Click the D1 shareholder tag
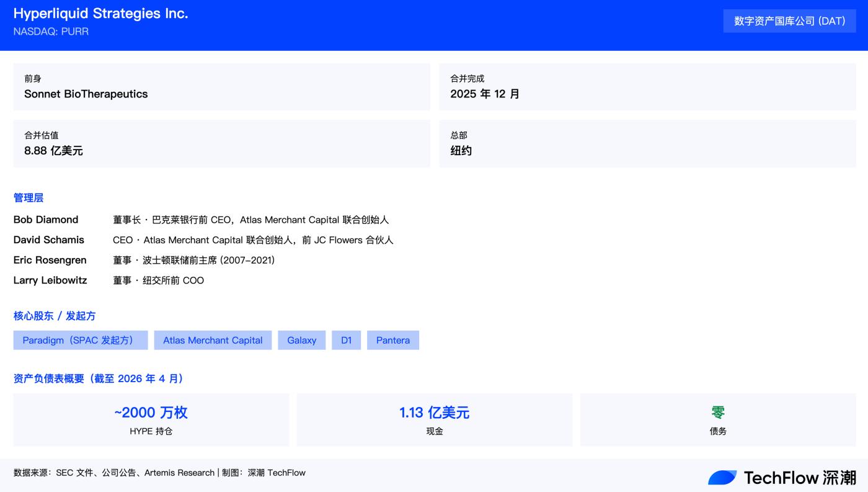The image size is (868, 492). click(x=346, y=340)
